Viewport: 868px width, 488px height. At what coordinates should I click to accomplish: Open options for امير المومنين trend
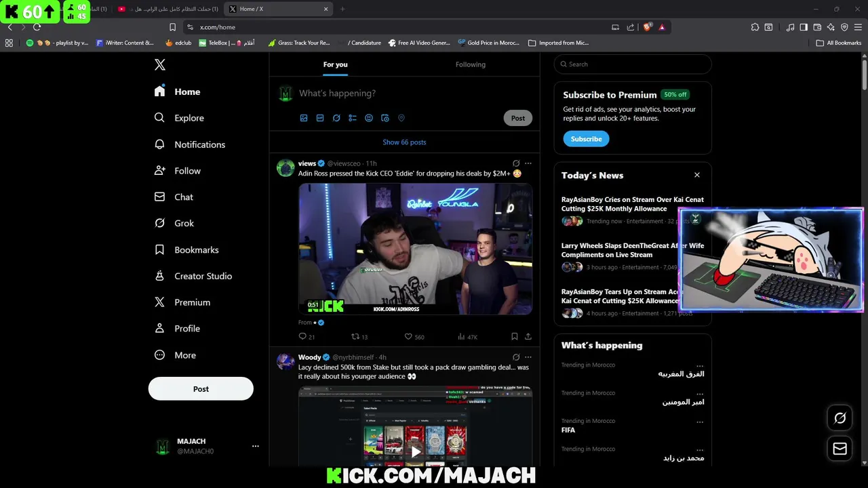pos(700,393)
